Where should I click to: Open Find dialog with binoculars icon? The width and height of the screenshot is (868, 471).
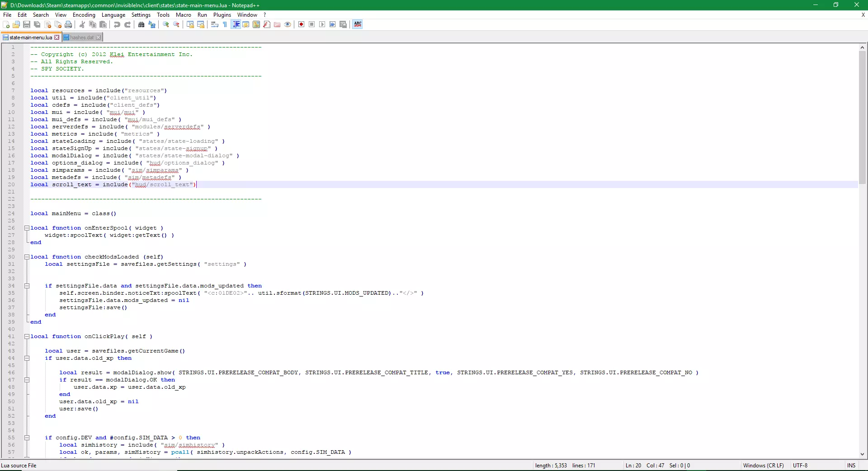tap(142, 24)
